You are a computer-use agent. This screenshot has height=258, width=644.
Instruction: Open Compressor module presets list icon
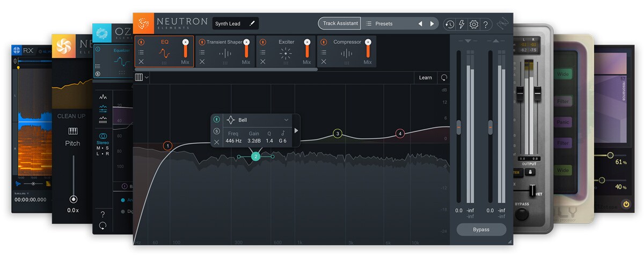(324, 53)
